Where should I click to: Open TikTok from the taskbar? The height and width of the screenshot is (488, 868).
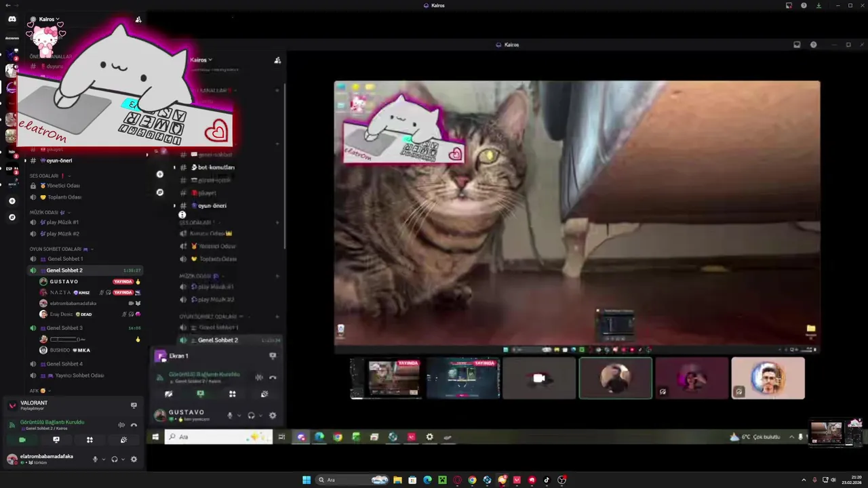(547, 480)
